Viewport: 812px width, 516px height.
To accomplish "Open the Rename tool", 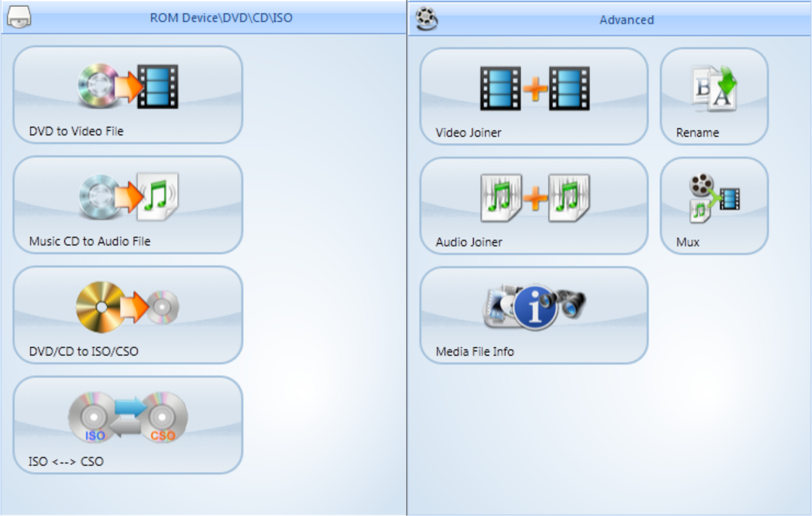I will pos(714,96).
